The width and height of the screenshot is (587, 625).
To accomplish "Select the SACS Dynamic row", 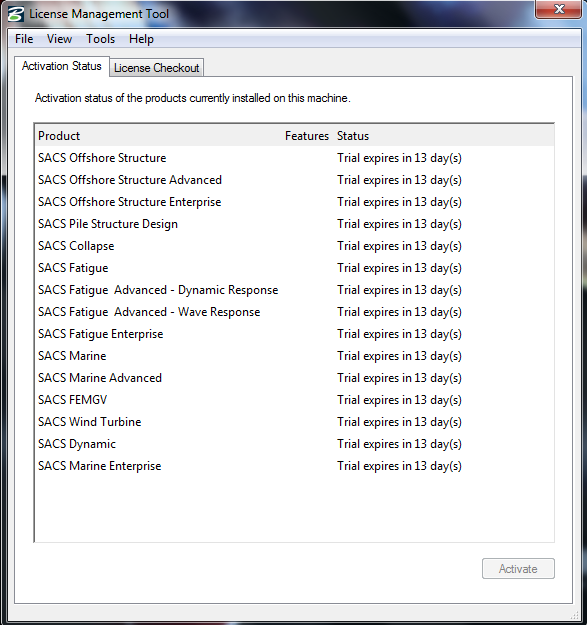I will (x=294, y=444).
